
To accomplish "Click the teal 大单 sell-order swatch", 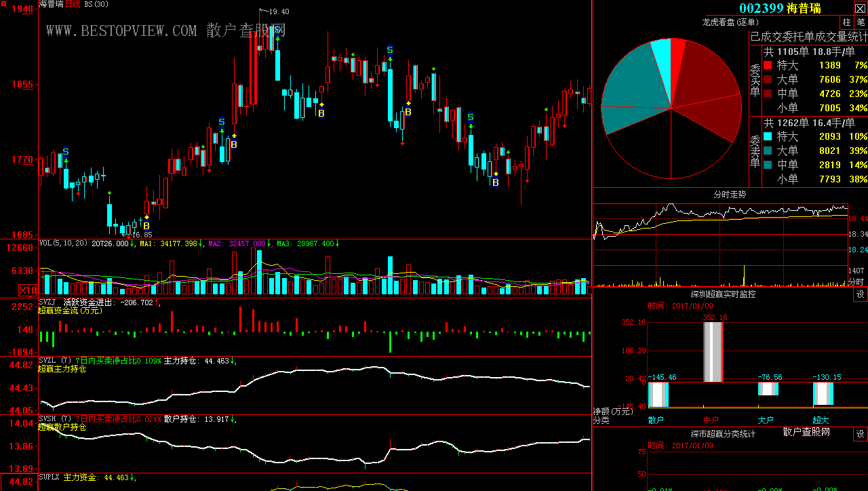I will pos(768,151).
